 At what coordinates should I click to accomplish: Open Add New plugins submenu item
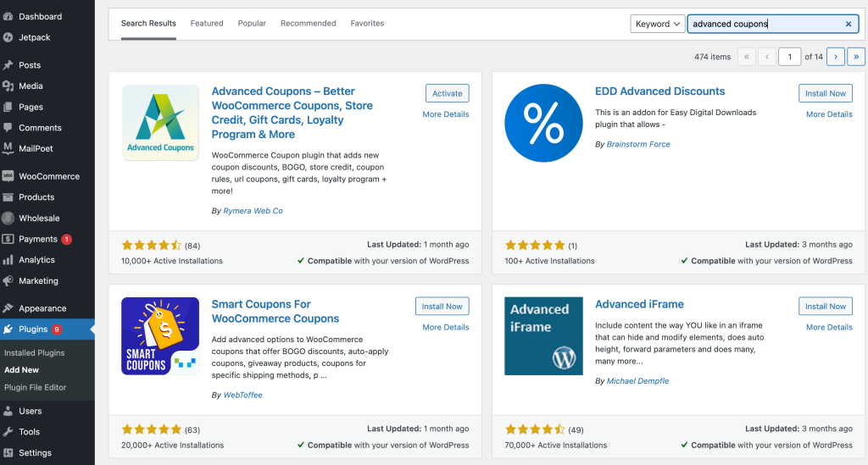(21, 370)
